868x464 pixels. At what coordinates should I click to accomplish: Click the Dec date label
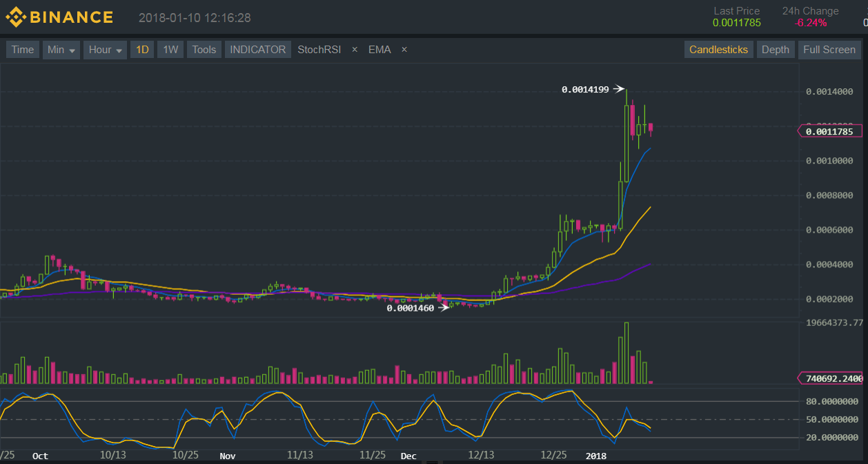(x=409, y=456)
